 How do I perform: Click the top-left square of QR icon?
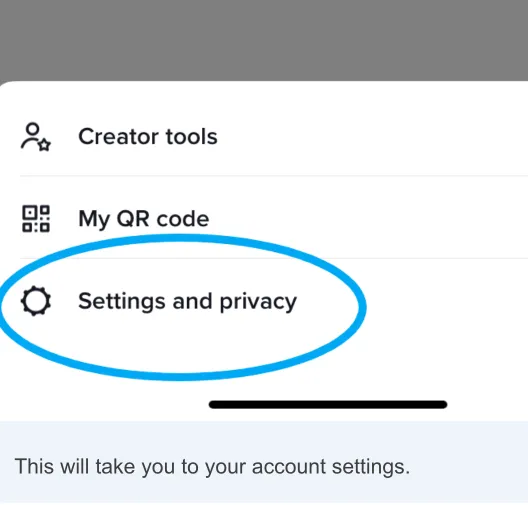(x=29, y=212)
